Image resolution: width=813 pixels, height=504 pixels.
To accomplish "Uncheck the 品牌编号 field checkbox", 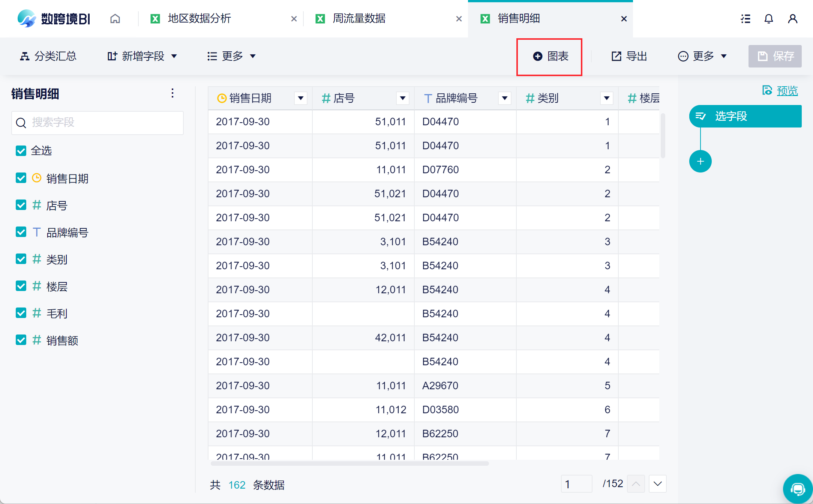I will click(x=21, y=232).
